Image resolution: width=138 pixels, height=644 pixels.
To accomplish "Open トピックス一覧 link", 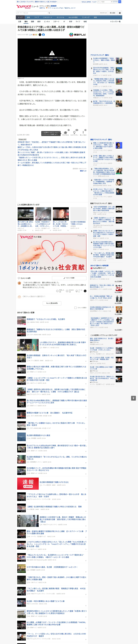I will pos(115,21).
